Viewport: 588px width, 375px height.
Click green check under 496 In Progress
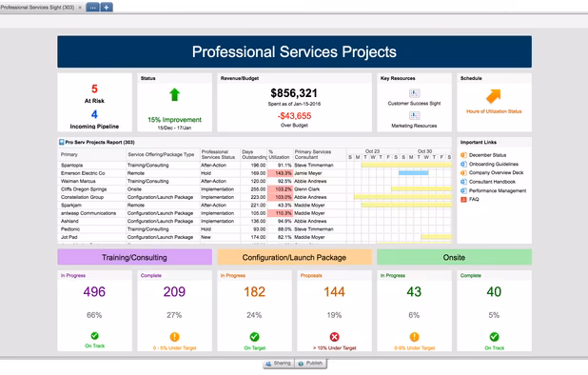94,336
